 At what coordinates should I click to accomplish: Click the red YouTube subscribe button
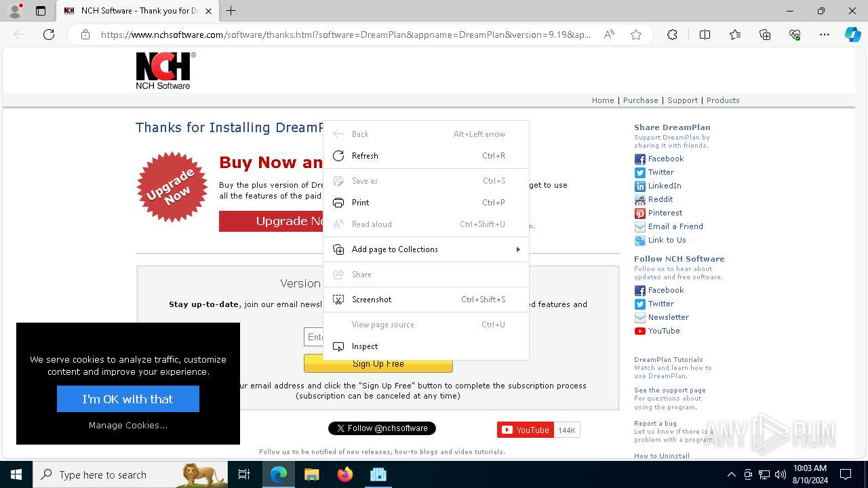point(526,430)
